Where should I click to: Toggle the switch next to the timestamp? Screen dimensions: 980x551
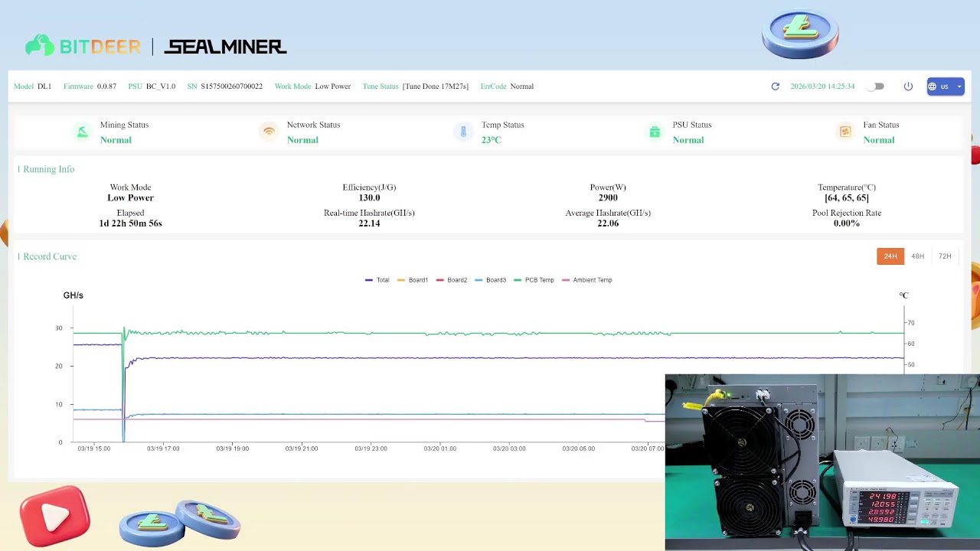click(875, 86)
